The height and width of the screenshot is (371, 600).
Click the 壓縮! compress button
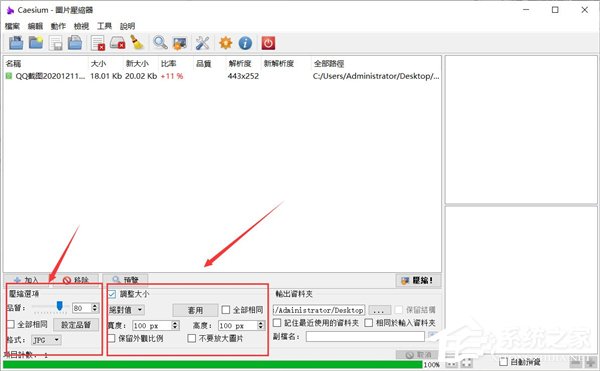pyautogui.click(x=418, y=280)
